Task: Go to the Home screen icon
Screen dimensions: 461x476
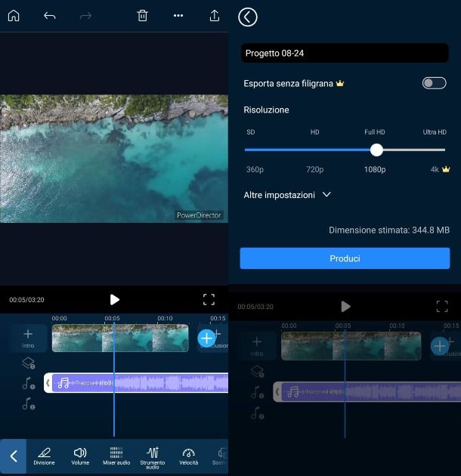Action: point(14,15)
